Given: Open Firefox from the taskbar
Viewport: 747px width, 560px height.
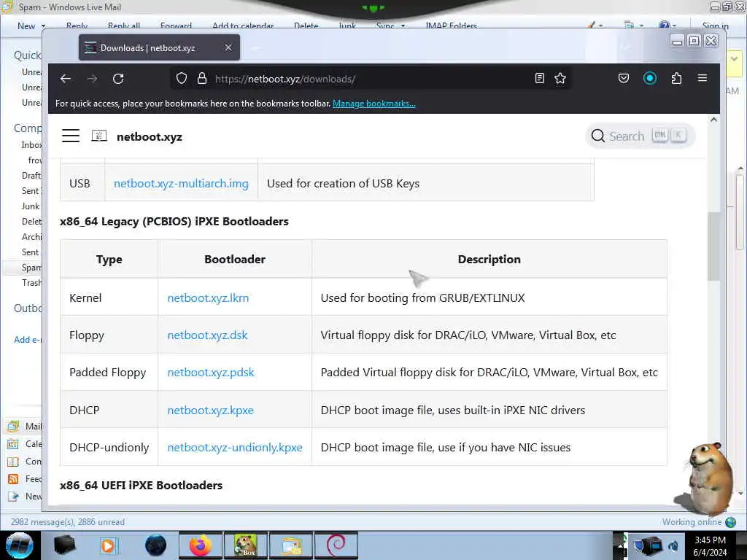Looking at the screenshot, I should 201,545.
